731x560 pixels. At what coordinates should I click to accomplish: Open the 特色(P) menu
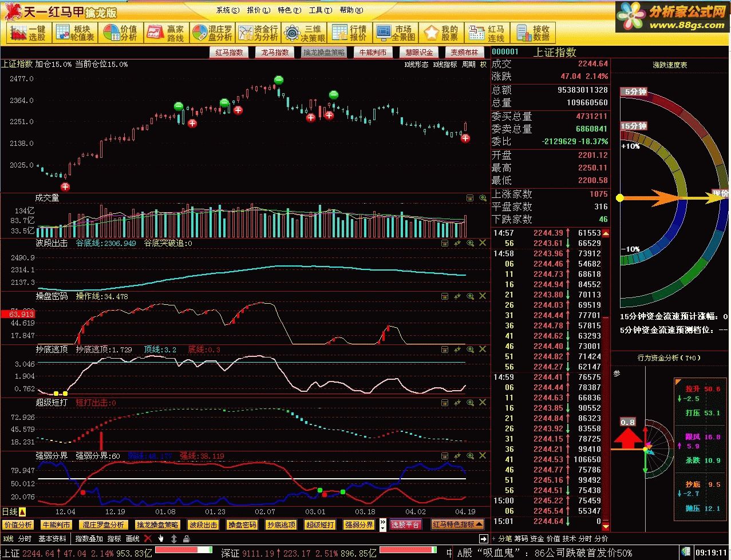289,10
